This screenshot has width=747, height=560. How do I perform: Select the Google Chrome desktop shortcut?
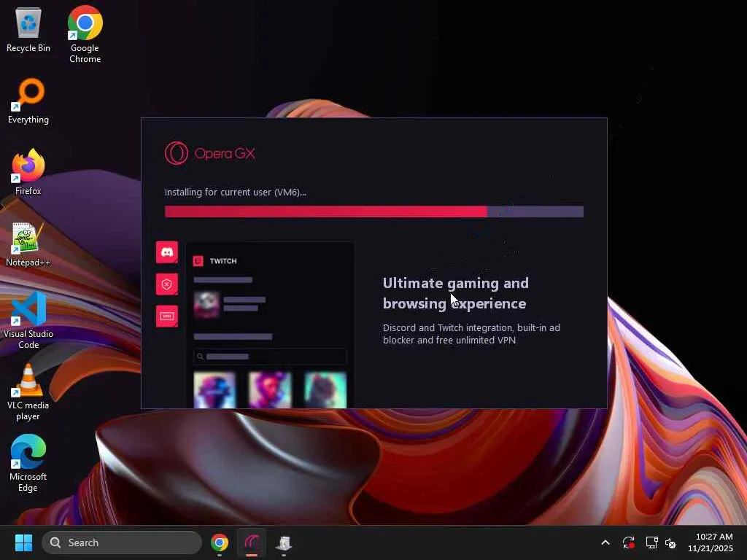(85, 34)
